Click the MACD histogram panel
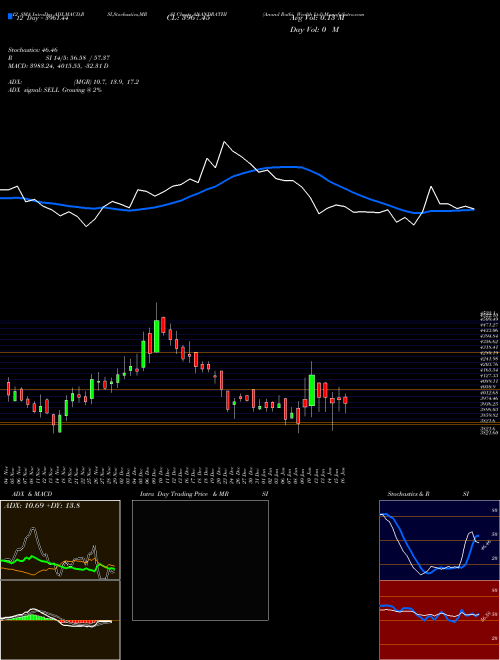Viewport: 500px width, 660px height. click(60, 620)
